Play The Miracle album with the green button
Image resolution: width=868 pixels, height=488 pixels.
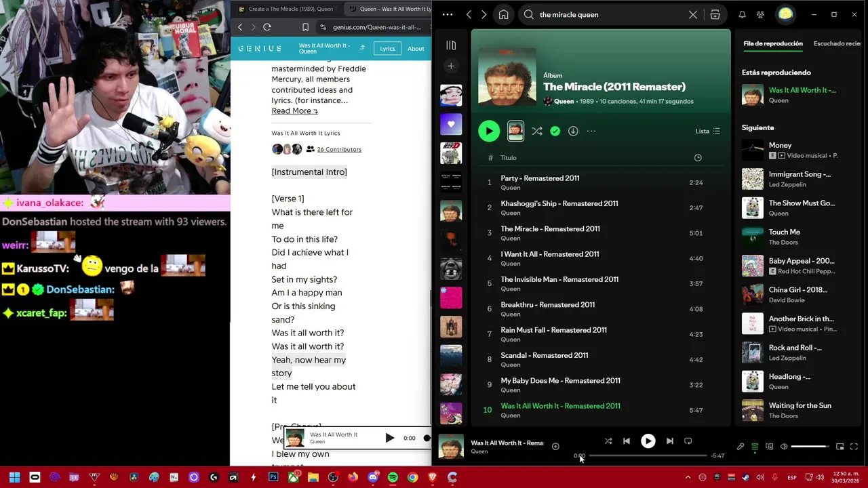coord(489,131)
